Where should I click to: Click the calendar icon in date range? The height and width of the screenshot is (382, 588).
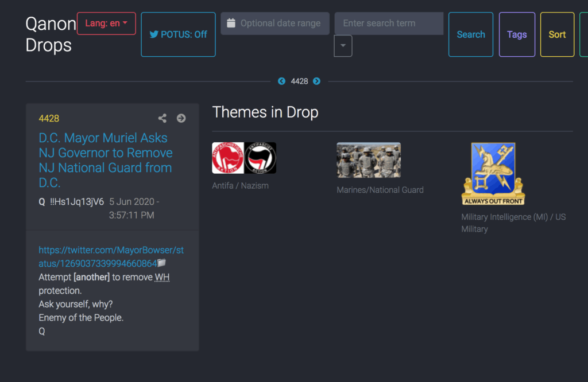(x=231, y=24)
